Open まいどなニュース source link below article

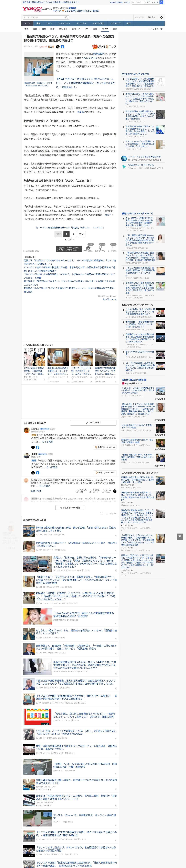click(109, 299)
